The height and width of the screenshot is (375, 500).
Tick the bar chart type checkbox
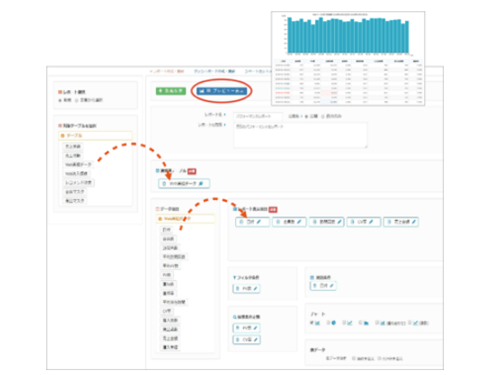pos(312,323)
